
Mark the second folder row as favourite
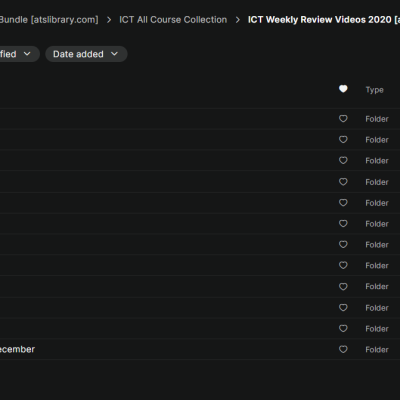343,139
